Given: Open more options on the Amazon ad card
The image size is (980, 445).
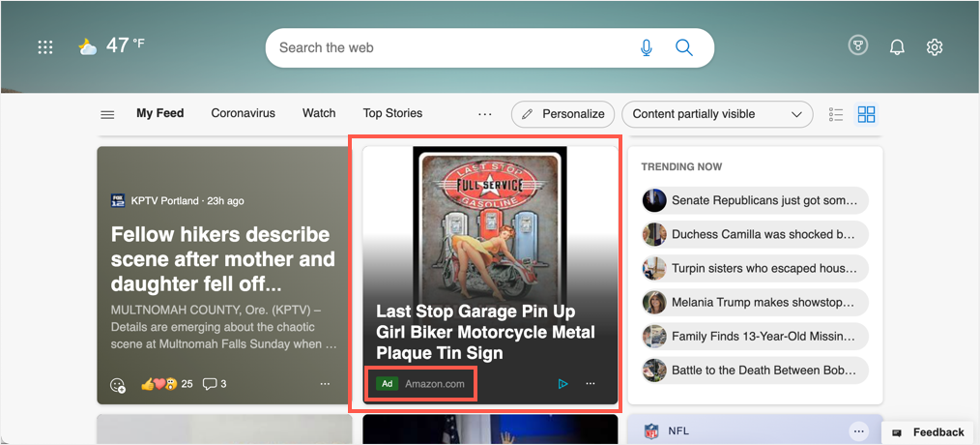Looking at the screenshot, I should pos(591,384).
